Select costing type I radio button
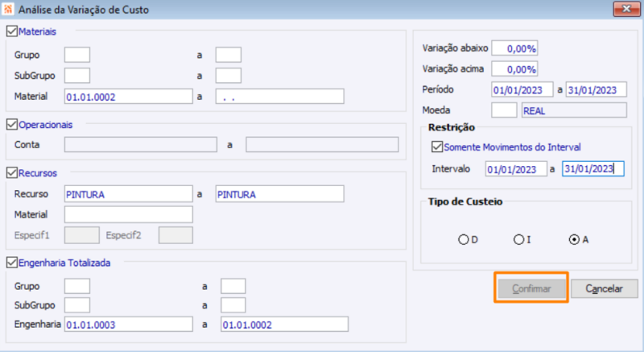Image resolution: width=644 pixels, height=352 pixels. (518, 239)
